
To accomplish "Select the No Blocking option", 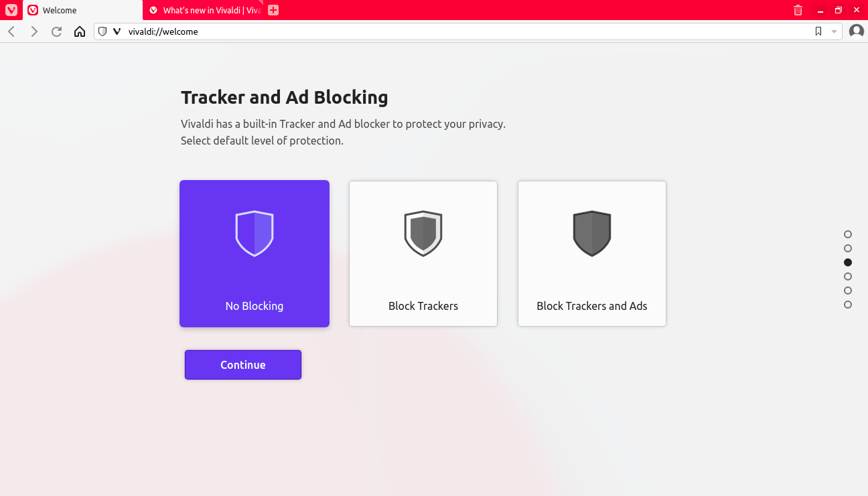I will [x=255, y=254].
